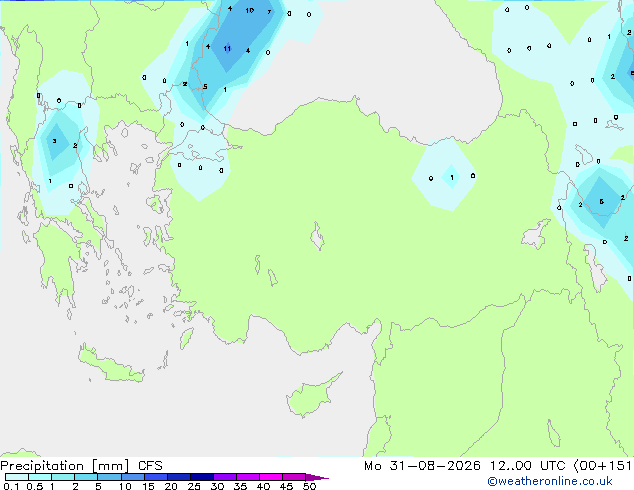
Task: Select the over-50 mm arrow tip of legend
Action: (317, 478)
